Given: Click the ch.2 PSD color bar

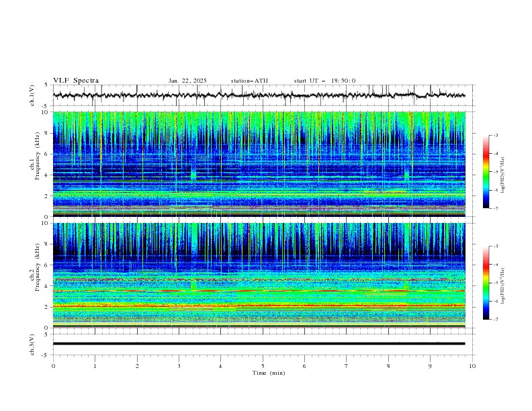Looking at the screenshot, I should pos(486,283).
